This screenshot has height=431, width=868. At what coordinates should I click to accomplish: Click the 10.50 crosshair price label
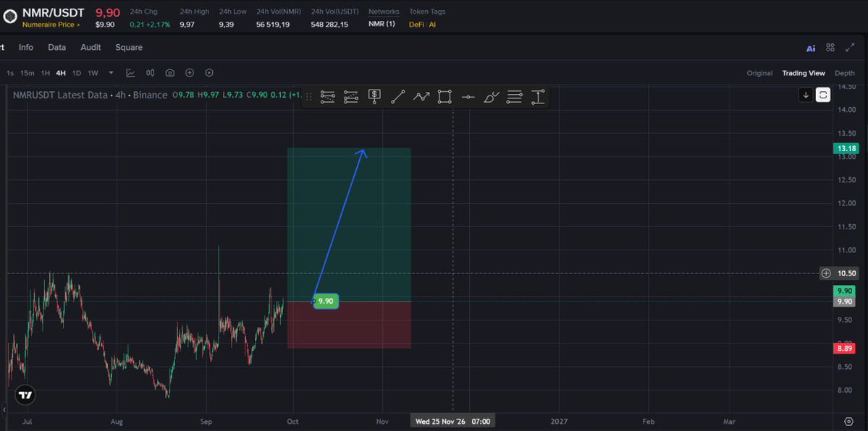coord(847,273)
